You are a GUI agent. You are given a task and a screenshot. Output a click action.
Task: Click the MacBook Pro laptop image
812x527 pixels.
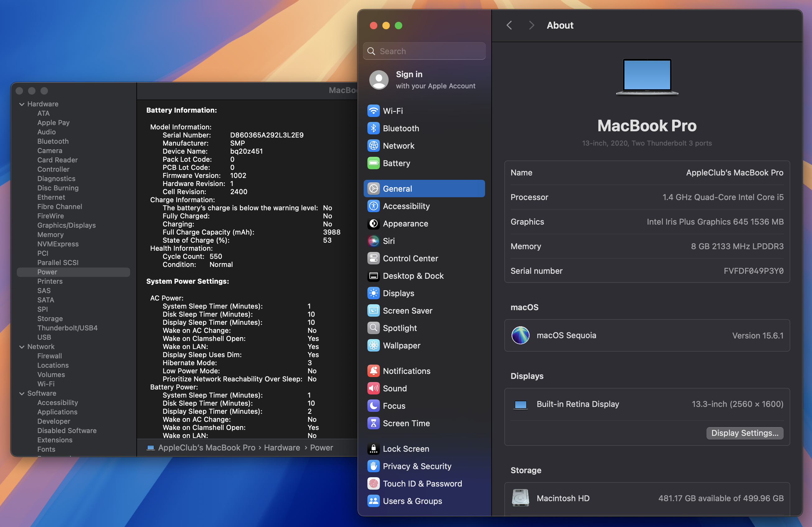tap(647, 77)
